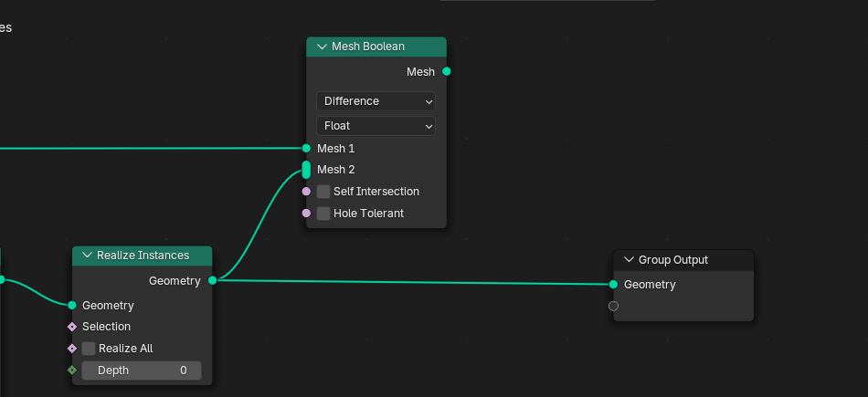
Task: Click the empty gray Group Output socket
Action: pos(613,306)
